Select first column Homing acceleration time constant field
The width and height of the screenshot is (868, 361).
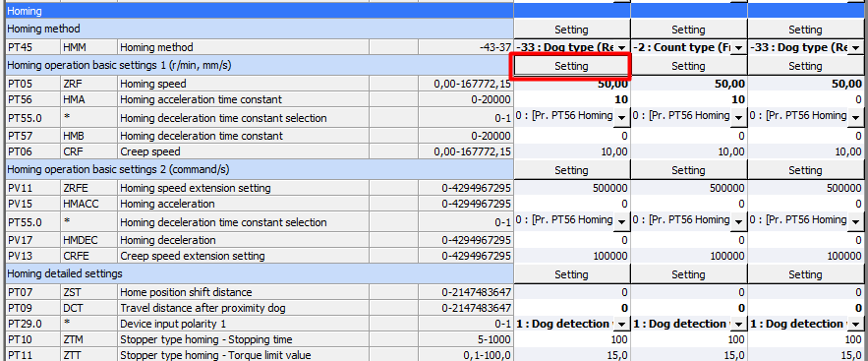pos(571,99)
